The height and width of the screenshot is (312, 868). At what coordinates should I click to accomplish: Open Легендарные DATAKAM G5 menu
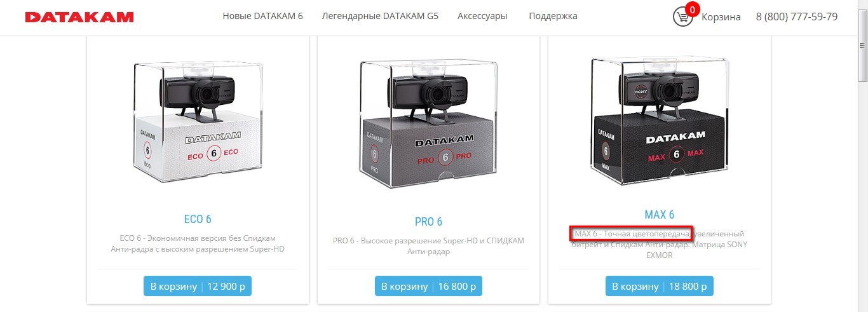pos(380,16)
